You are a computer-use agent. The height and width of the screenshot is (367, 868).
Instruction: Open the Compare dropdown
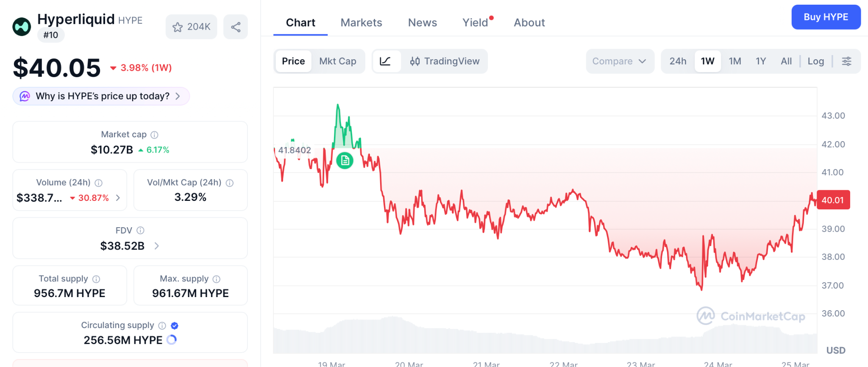click(619, 61)
